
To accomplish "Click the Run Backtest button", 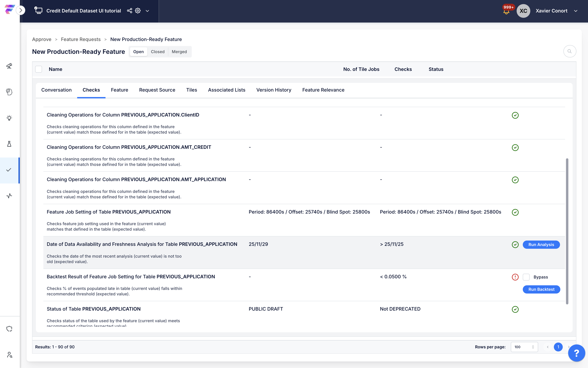I will click(x=541, y=289).
